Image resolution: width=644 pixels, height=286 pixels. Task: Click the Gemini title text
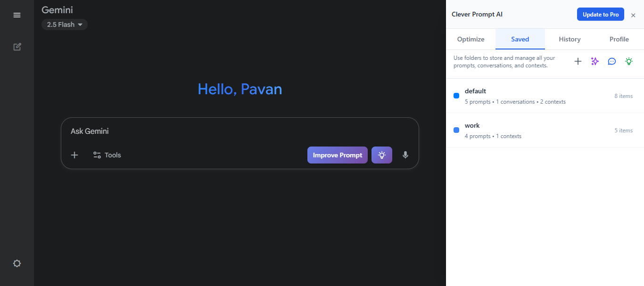click(57, 10)
